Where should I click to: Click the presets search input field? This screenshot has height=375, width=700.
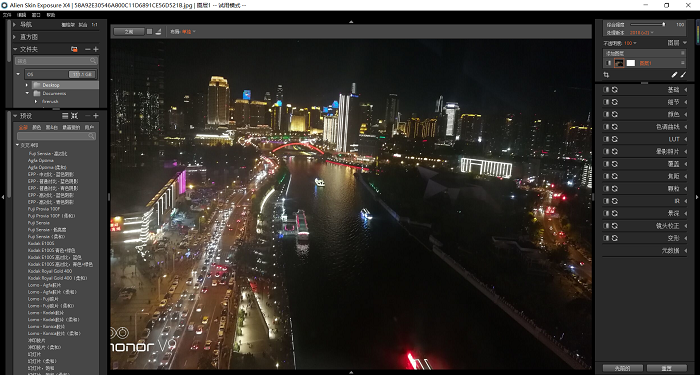tap(56, 136)
